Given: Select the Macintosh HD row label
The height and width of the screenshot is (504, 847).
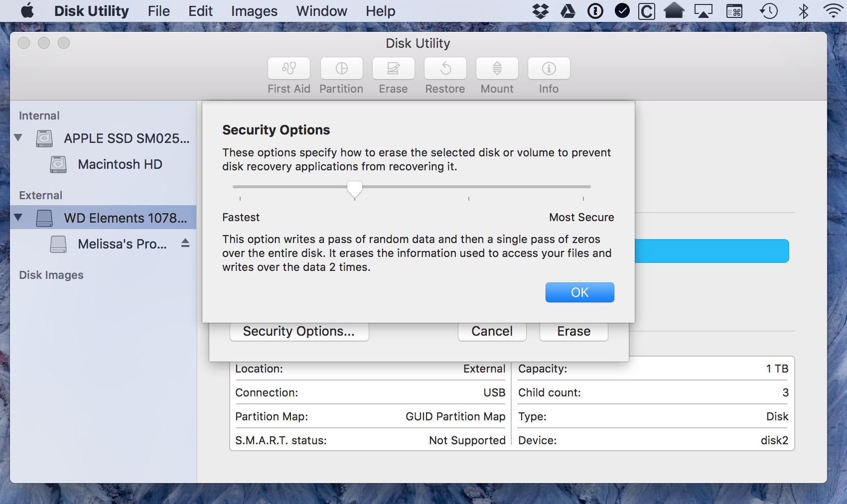Looking at the screenshot, I should 120,164.
